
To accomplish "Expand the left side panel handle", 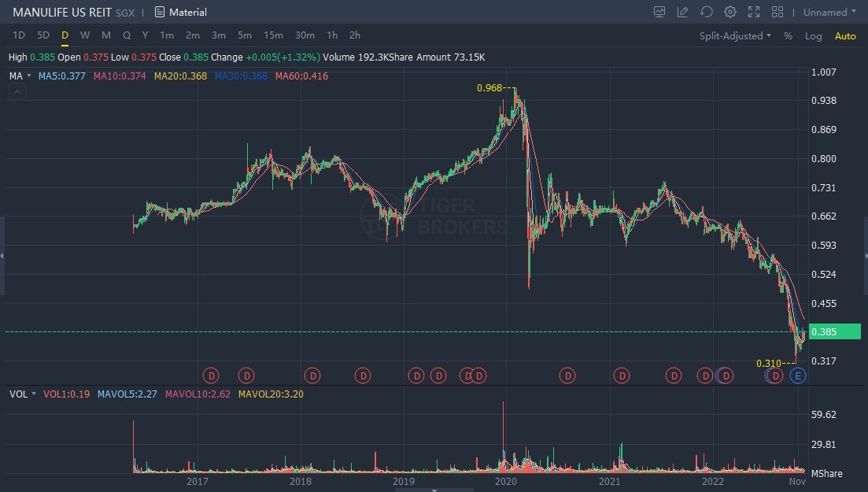I will click(x=2, y=255).
